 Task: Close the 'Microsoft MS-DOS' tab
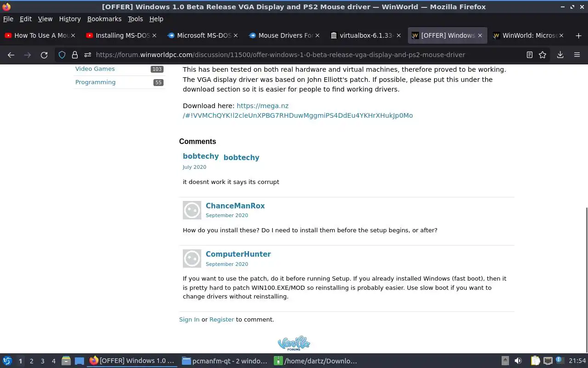tap(236, 35)
